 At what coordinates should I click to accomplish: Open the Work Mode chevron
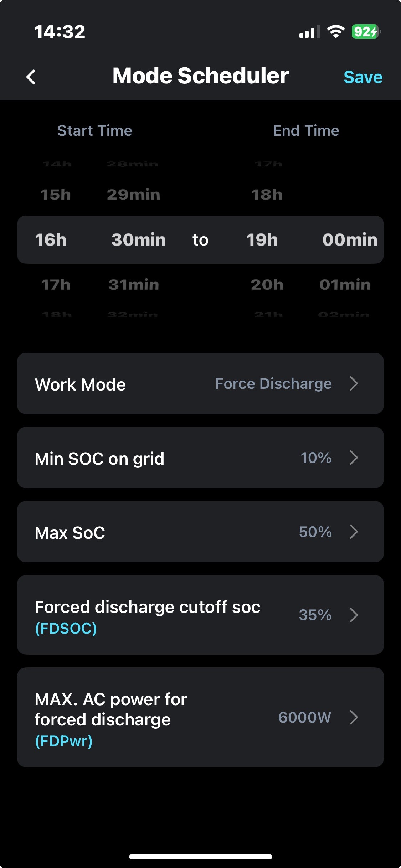click(354, 384)
